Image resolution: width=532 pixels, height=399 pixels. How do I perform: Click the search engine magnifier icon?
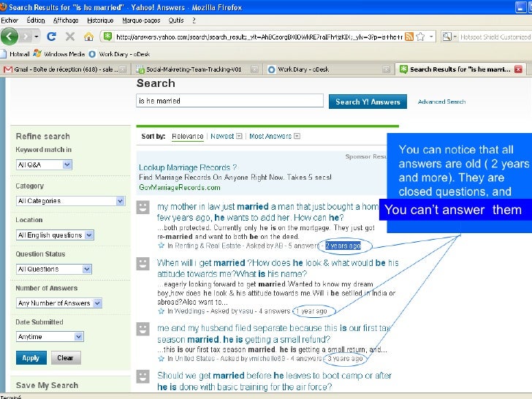(x=446, y=37)
